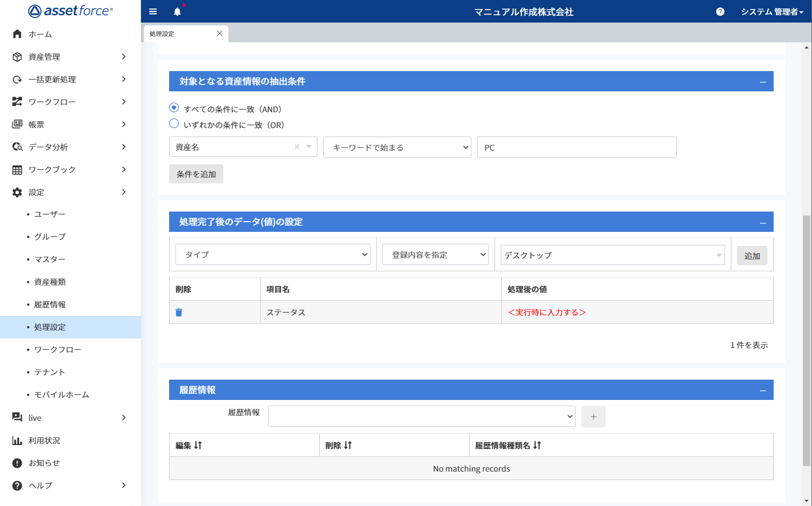Click the ワークブック table icon
The width and height of the screenshot is (812, 506).
pos(17,169)
